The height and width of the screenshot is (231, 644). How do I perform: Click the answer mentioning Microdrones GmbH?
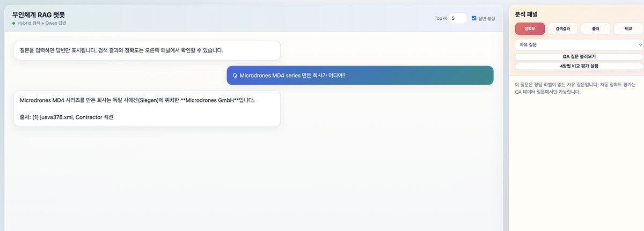pos(147,109)
